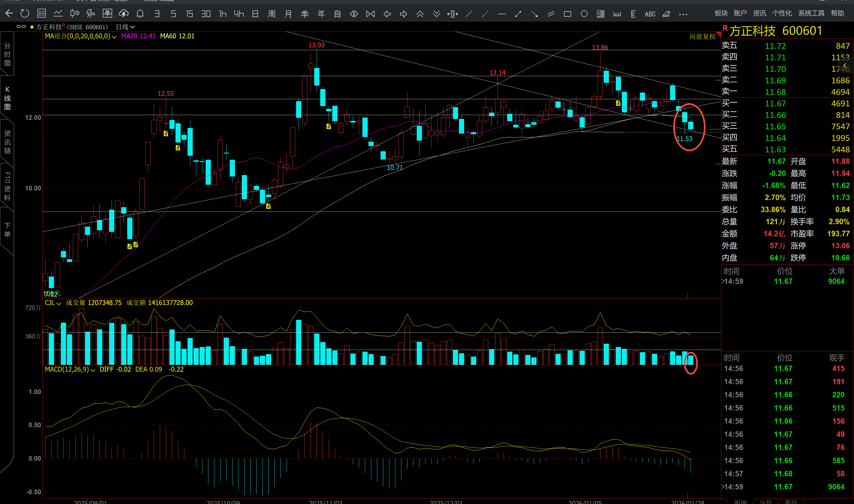This screenshot has width=854, height=504.
Task: Select the parallel lines drawing tool
Action: point(551,14)
